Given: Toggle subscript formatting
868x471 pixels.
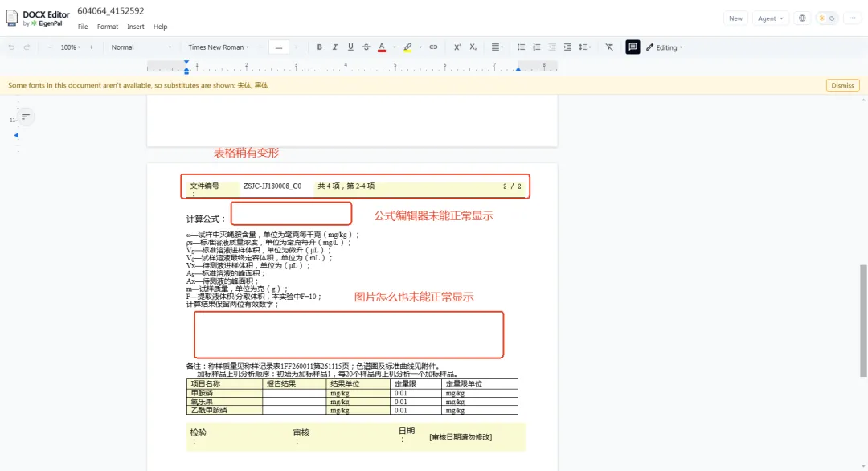Looking at the screenshot, I should tap(473, 47).
